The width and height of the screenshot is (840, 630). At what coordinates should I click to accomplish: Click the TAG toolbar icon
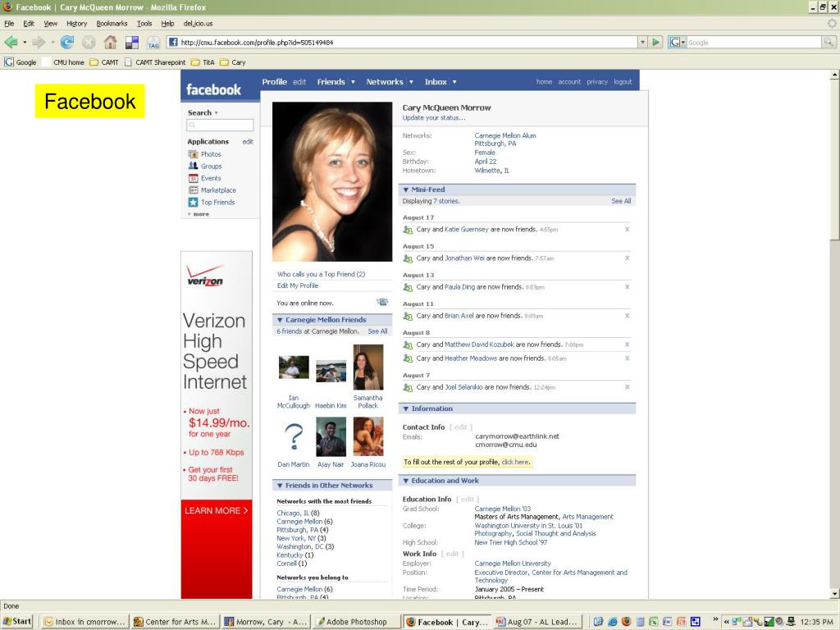(x=153, y=43)
